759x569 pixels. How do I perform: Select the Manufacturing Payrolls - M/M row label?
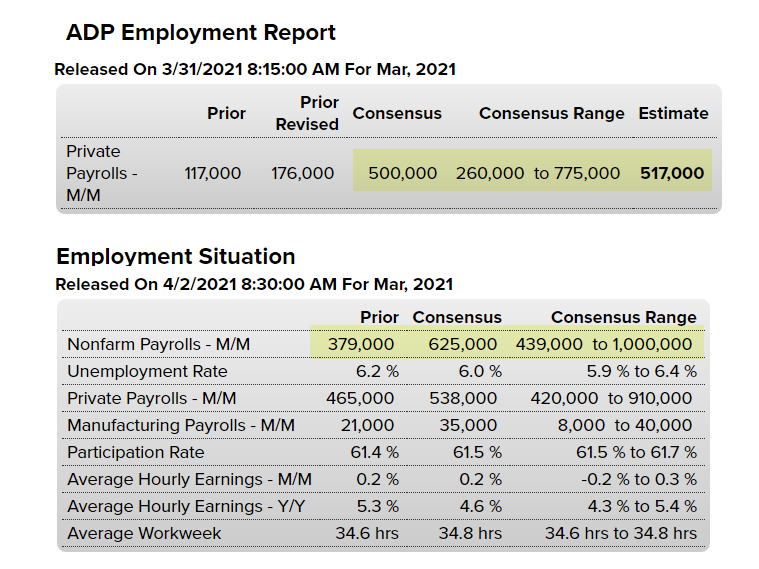pos(181,425)
